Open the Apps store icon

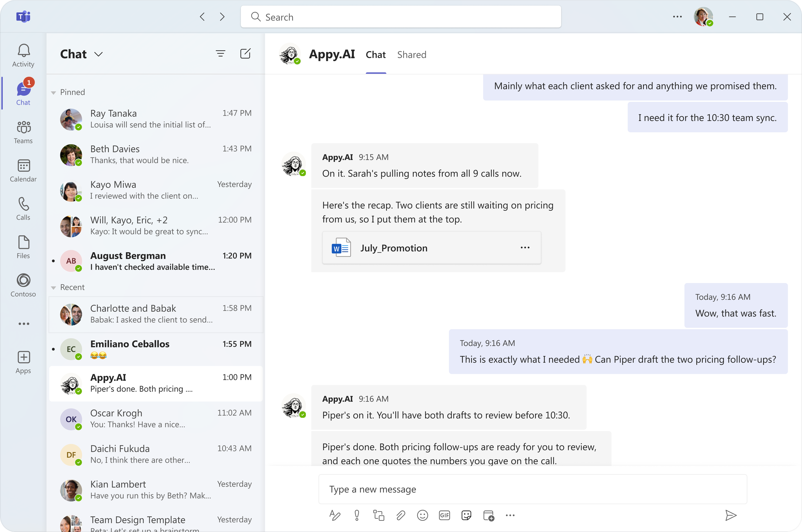(x=23, y=362)
